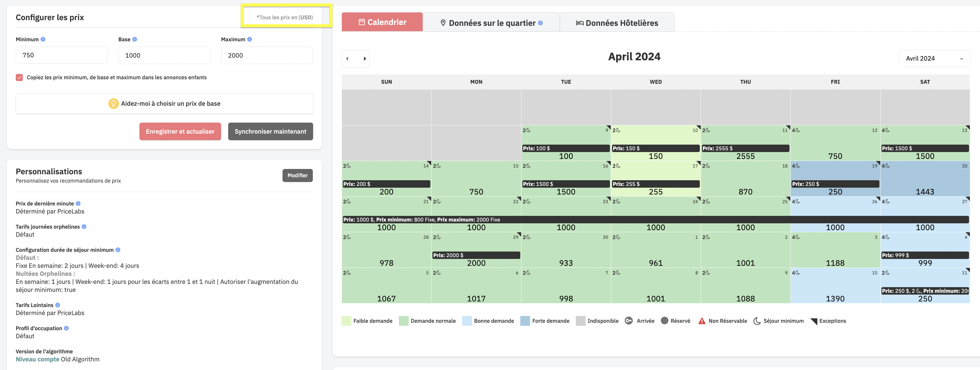The image size is (980, 370).
Task: Click the Modifier button in Personnalisations
Action: [x=297, y=175]
